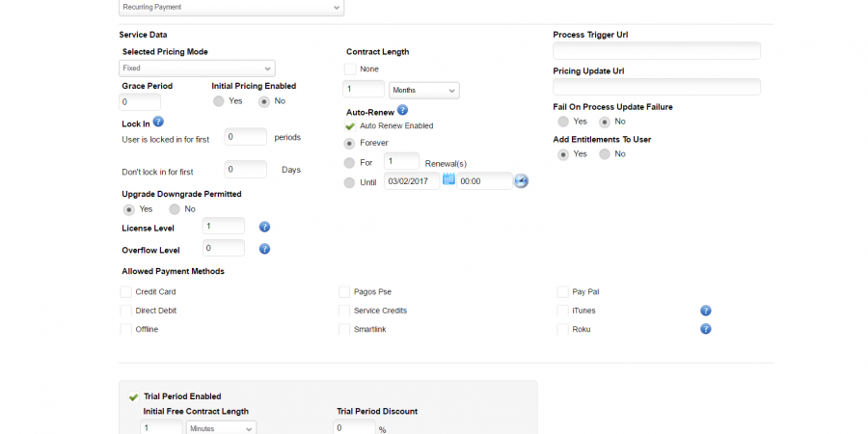This screenshot has height=434, width=868.
Task: Click the Auto-Renew help icon
Action: click(402, 110)
